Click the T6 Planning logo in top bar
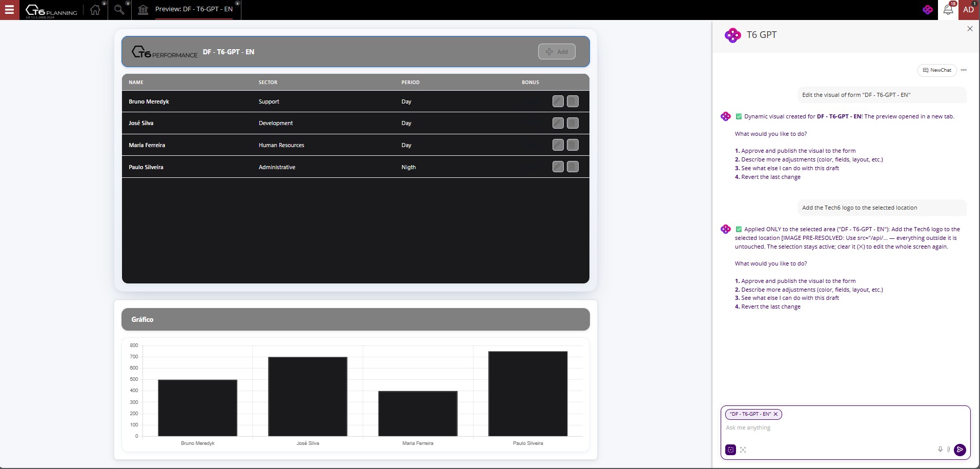 pyautogui.click(x=51, y=10)
